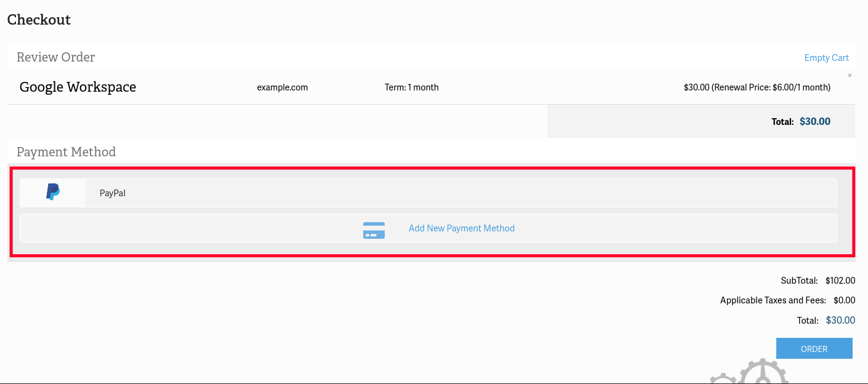Click the Review Order heading
This screenshot has height=384, width=868.
[55, 57]
